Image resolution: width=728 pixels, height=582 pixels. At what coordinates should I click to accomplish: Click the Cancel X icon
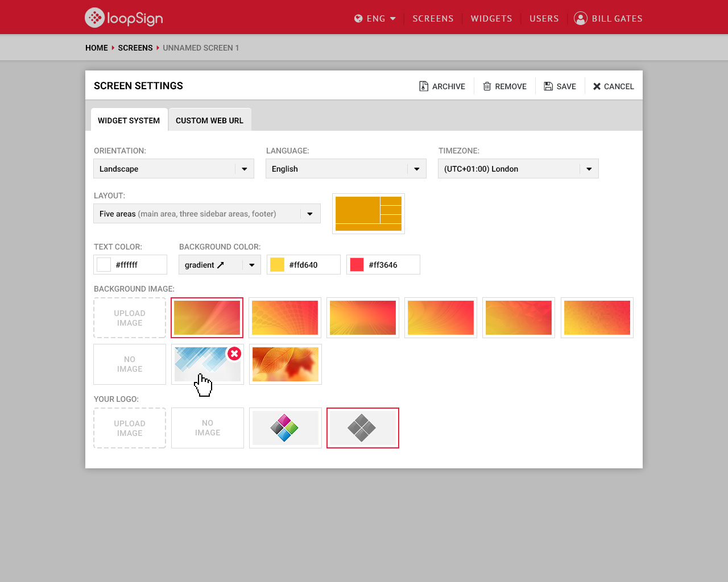pyautogui.click(x=597, y=86)
